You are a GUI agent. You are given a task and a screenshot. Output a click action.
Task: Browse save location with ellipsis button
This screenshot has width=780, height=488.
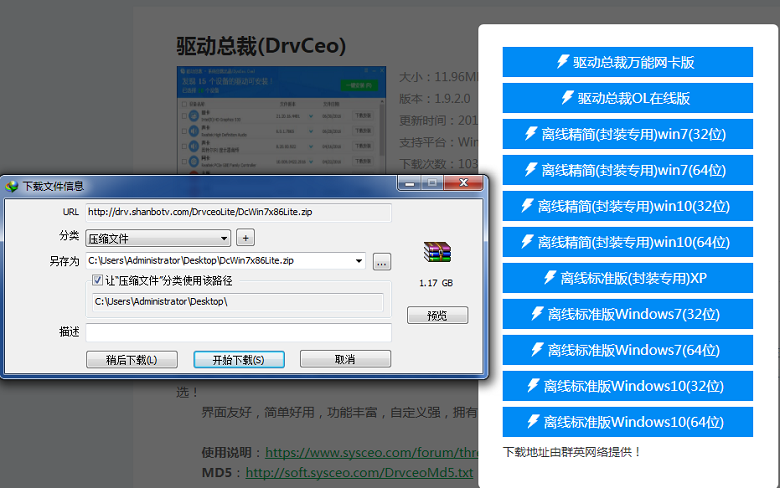click(x=382, y=262)
